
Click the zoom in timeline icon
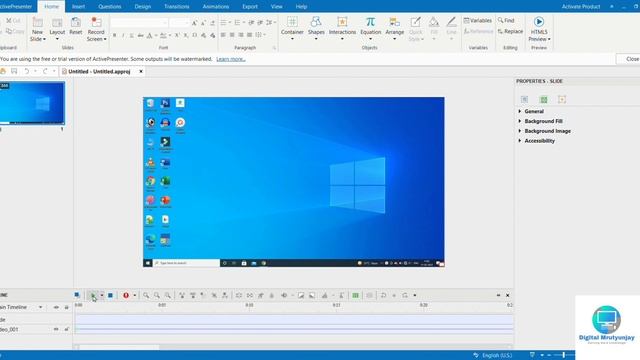point(146,295)
